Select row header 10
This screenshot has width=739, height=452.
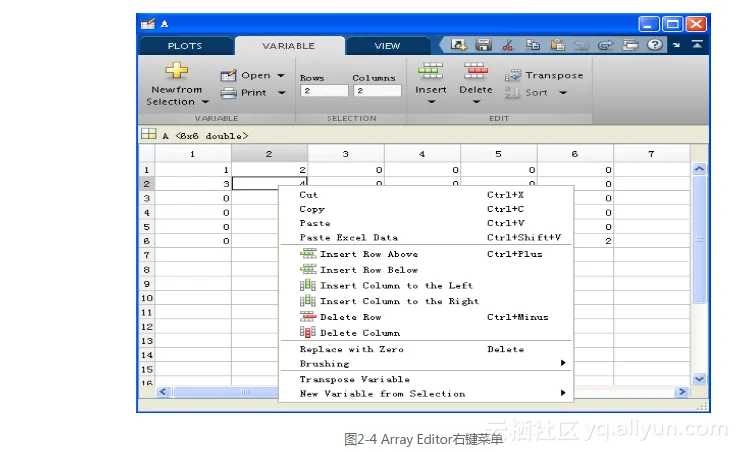(x=147, y=298)
